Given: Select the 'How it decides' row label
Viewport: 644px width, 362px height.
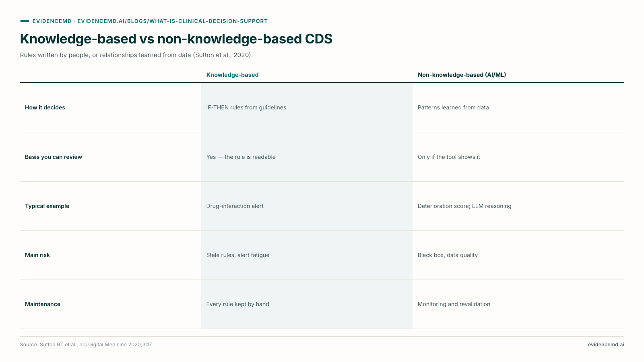Looking at the screenshot, I should pyautogui.click(x=45, y=107).
